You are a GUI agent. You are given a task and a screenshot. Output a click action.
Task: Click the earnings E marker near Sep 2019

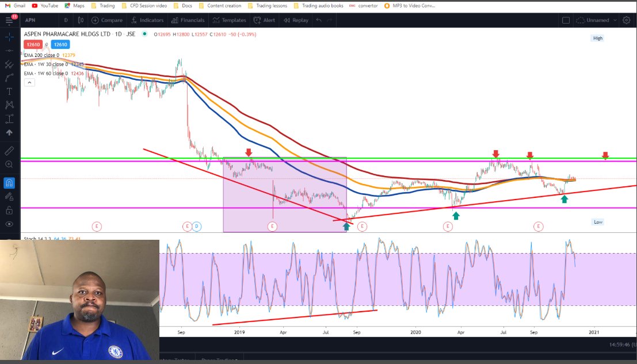pos(362,227)
